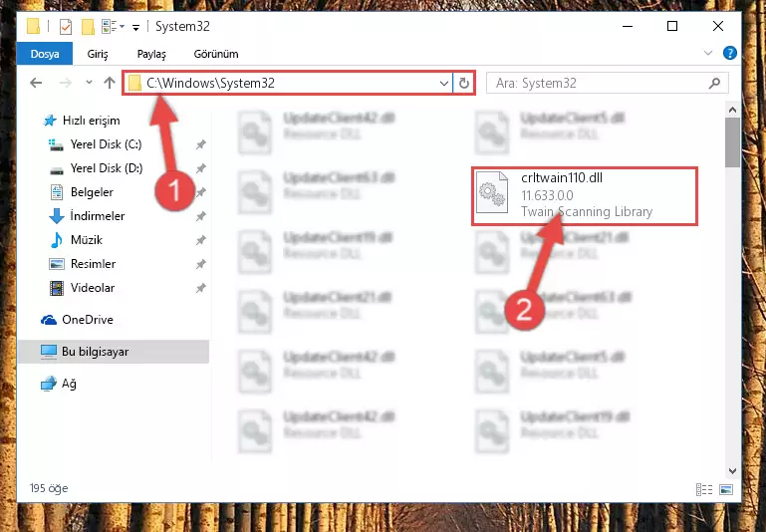766x532 pixels.
Task: Click the pin icon beside Yerel Disk (C:)
Action: point(200,144)
